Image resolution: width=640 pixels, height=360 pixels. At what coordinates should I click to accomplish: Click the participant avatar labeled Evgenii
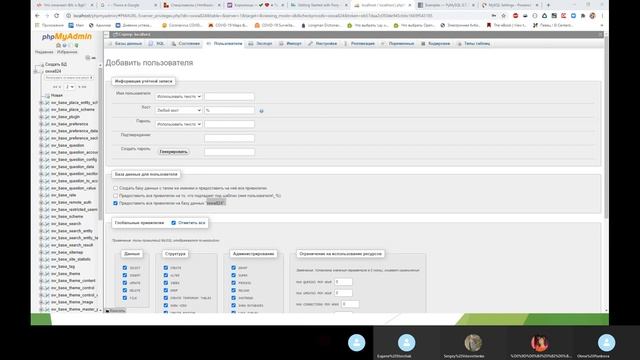tap(406, 342)
